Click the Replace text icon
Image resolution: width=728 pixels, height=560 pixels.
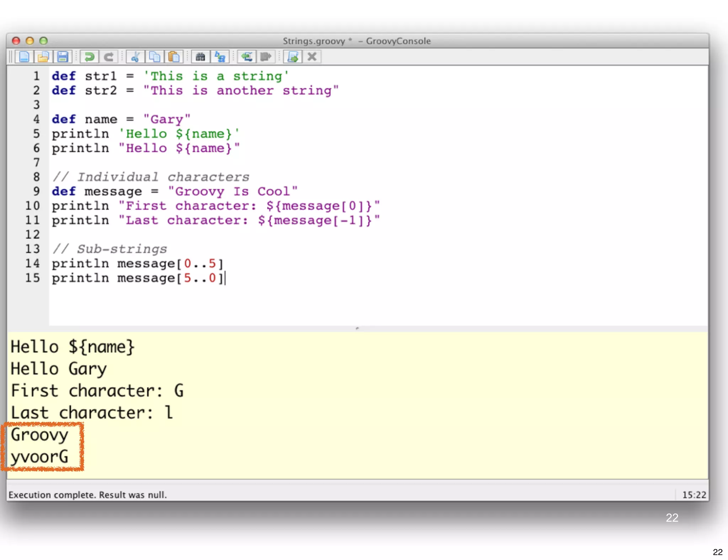point(220,57)
